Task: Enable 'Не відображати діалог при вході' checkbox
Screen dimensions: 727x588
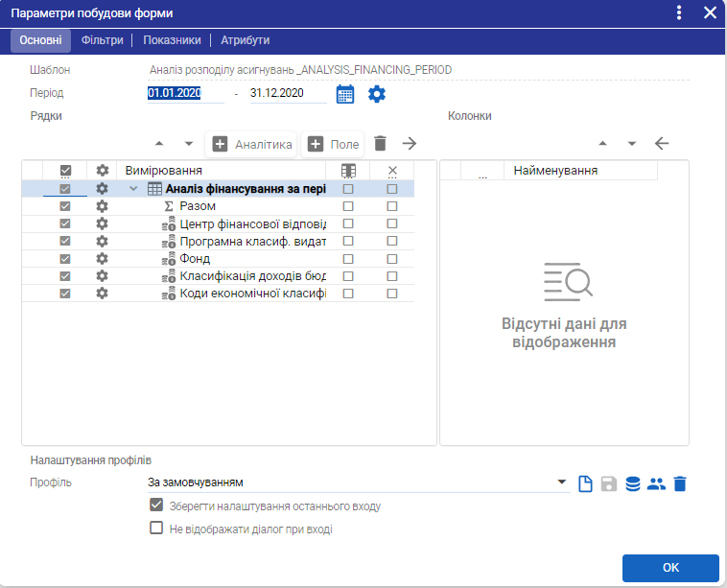Action: tap(156, 528)
